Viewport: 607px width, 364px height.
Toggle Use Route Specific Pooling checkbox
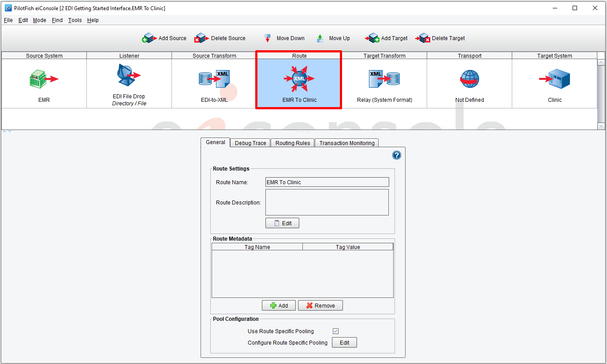[335, 331]
